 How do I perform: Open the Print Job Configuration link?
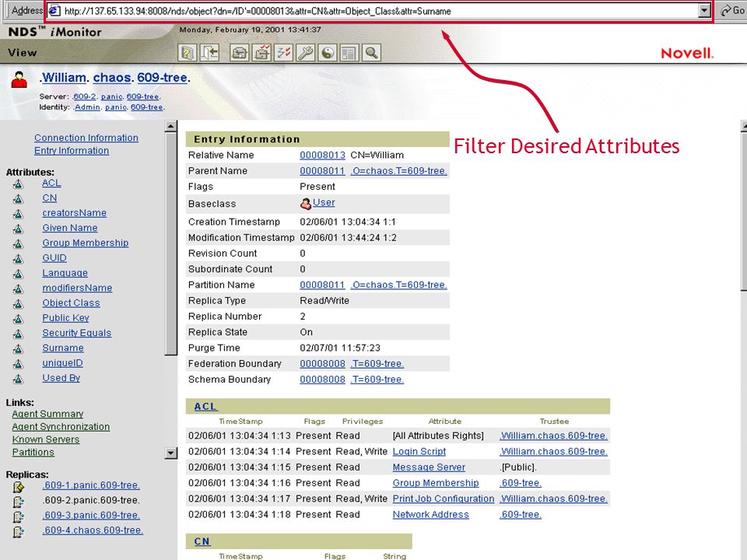(443, 499)
